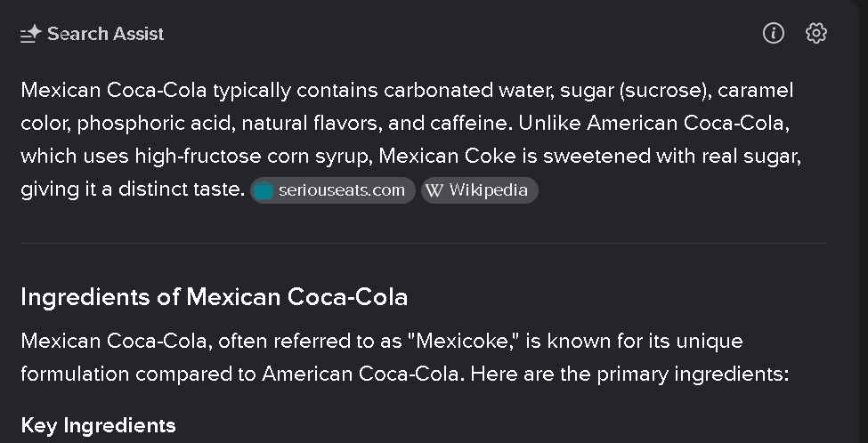Click the words "natural flavors"
Screen dimensions: 868x443
click(312, 123)
